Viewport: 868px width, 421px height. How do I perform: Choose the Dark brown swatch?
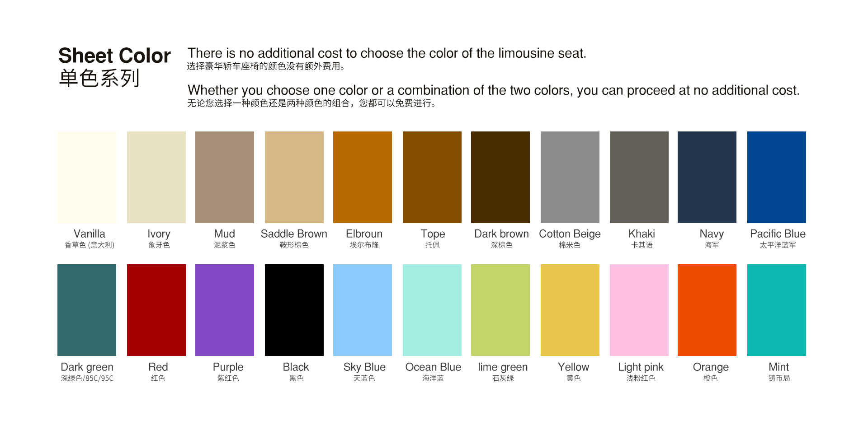click(x=500, y=177)
